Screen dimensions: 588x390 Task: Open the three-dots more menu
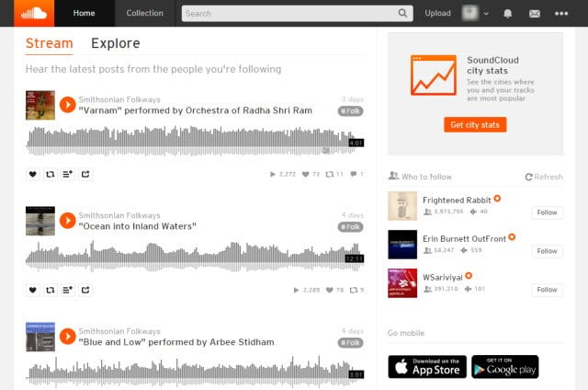coord(561,14)
